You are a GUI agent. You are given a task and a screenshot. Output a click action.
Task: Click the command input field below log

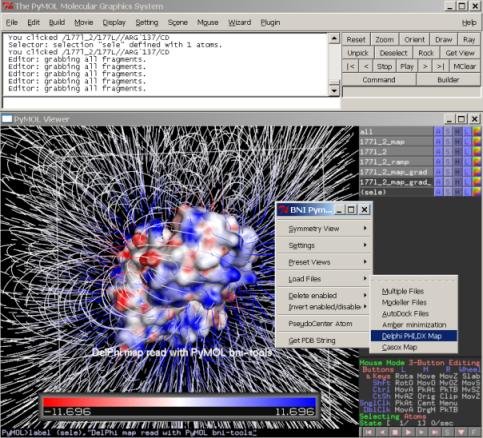(x=171, y=102)
